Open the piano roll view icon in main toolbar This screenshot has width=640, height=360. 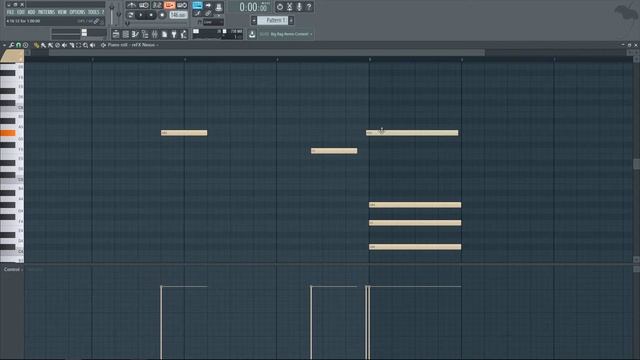click(x=135, y=34)
